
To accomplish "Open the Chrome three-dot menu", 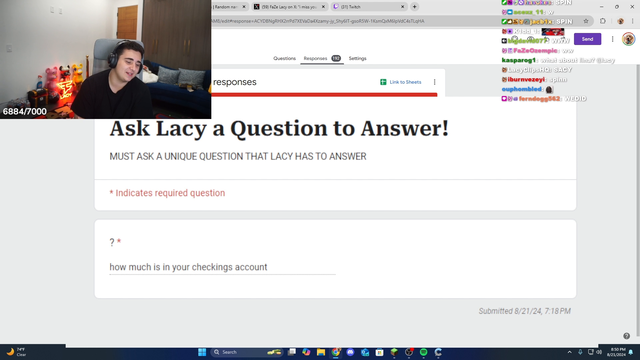I will tap(633, 21).
